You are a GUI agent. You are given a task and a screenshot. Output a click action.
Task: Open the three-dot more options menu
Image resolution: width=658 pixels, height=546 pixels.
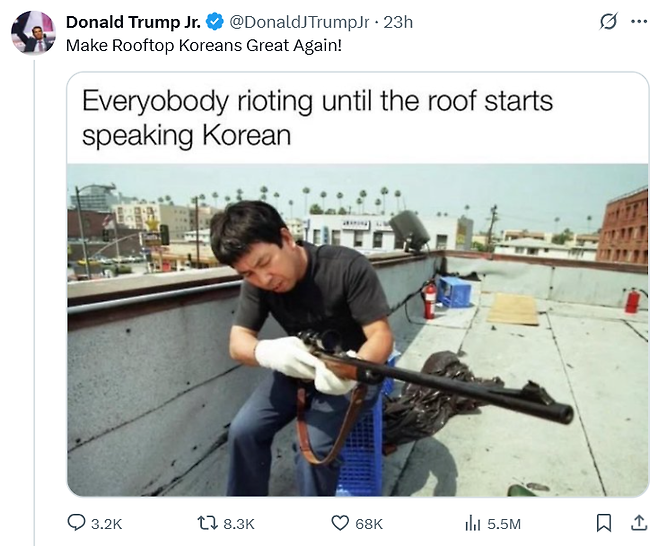coord(639,21)
